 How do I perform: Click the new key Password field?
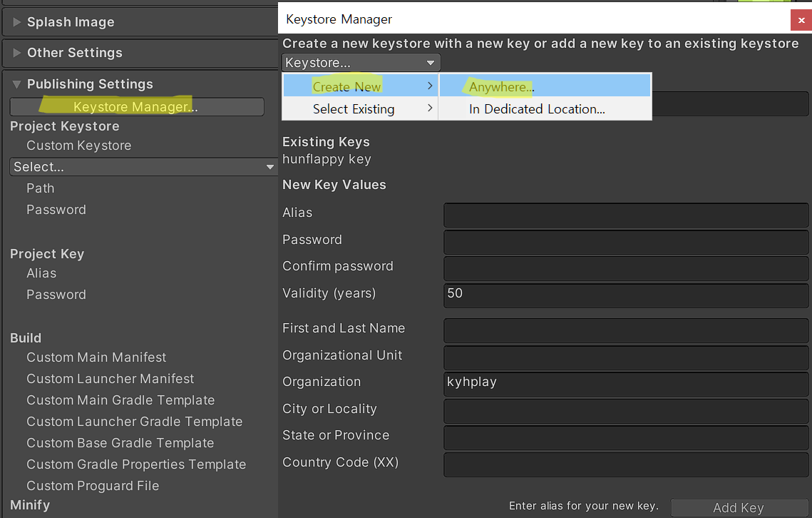coord(626,240)
